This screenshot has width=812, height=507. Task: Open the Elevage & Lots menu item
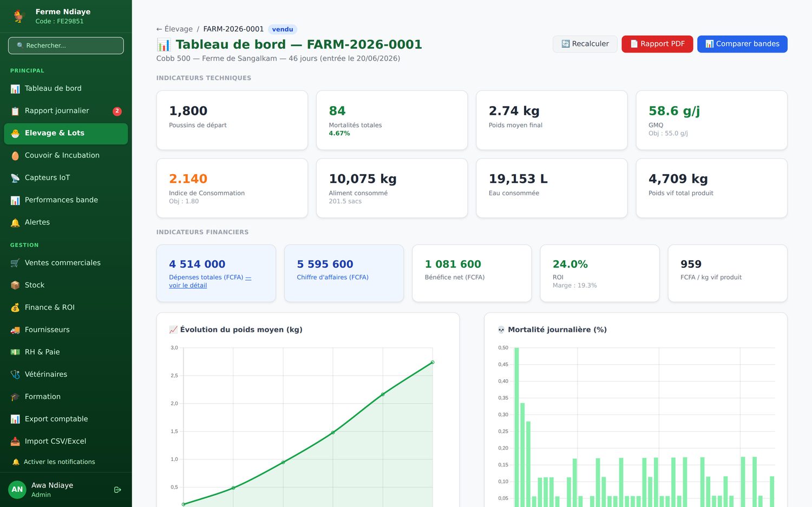[x=66, y=134]
